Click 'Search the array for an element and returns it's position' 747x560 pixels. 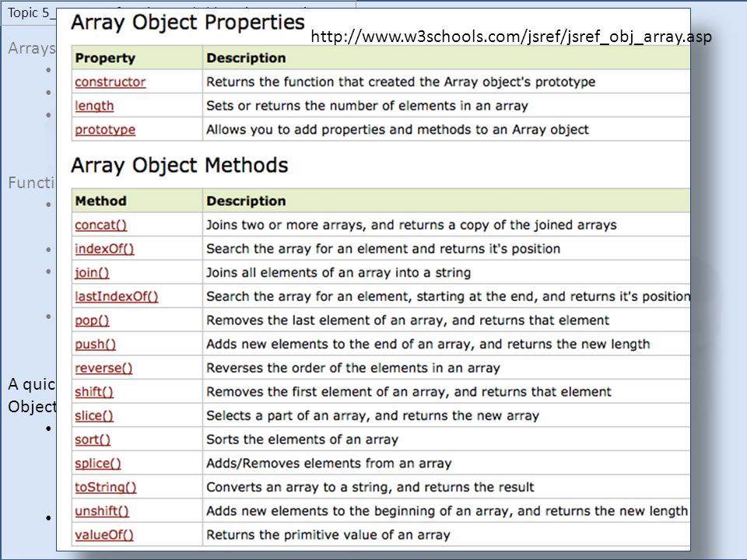(383, 249)
